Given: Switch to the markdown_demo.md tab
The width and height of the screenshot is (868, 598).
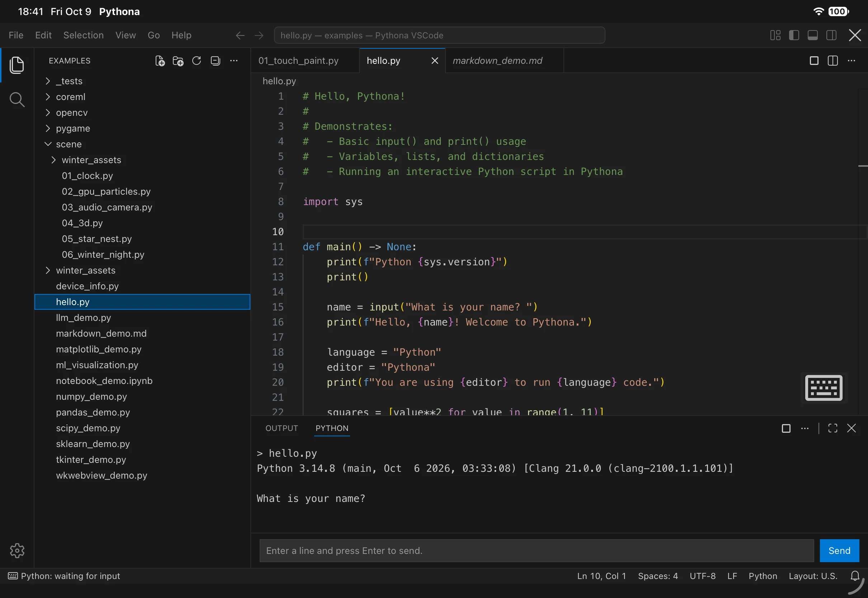Looking at the screenshot, I should point(504,61).
